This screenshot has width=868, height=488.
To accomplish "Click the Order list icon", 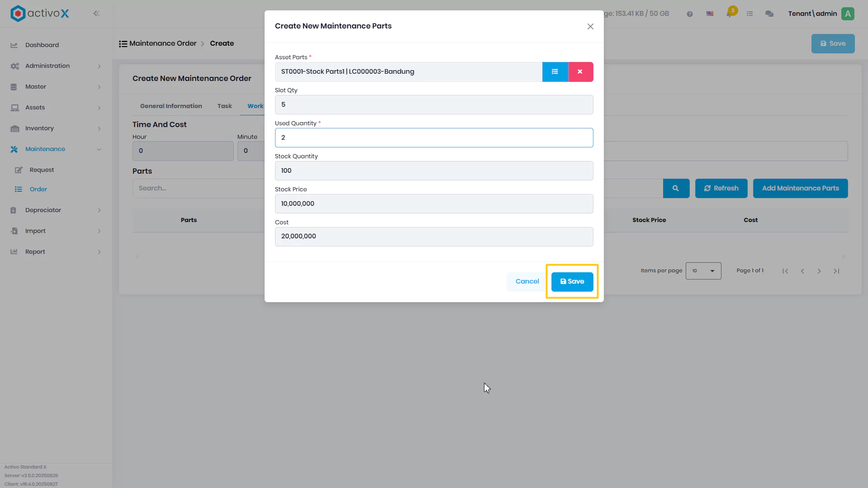I will [x=18, y=190].
